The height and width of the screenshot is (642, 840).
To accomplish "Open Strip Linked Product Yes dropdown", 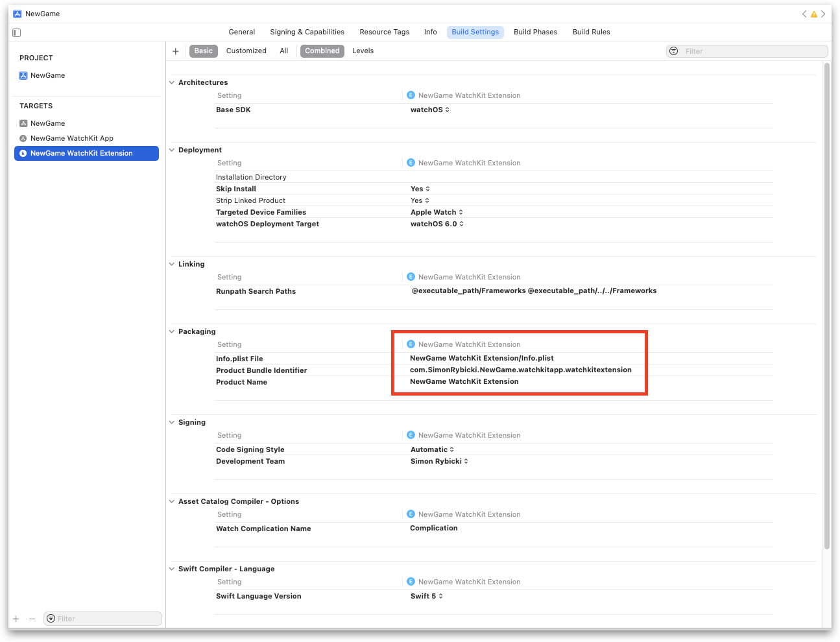I will [x=420, y=200].
